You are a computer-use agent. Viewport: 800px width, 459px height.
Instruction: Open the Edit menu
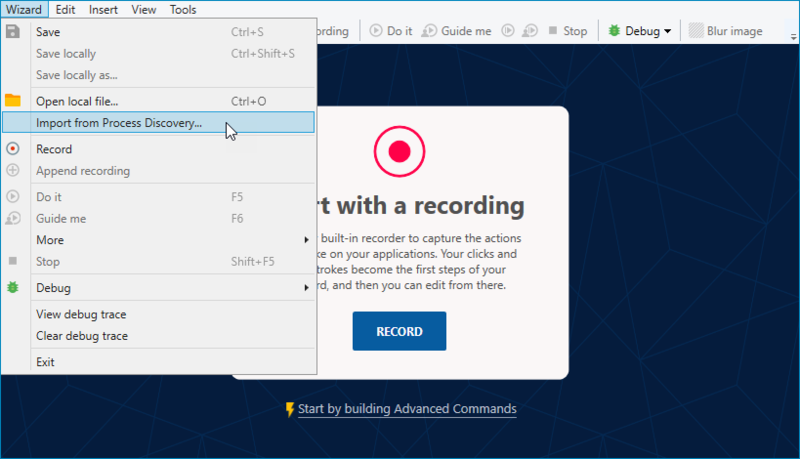[x=65, y=9]
